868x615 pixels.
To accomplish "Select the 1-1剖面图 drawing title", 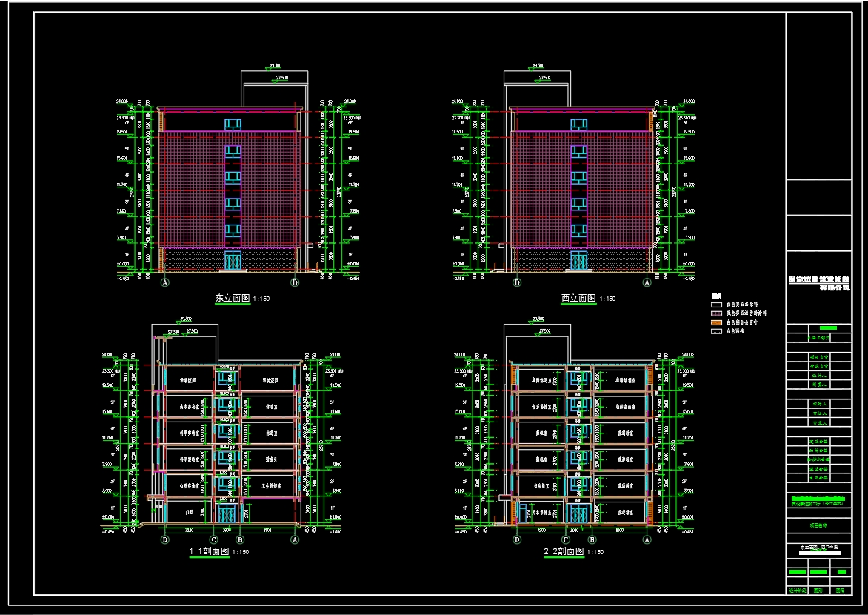I will pyautogui.click(x=210, y=551).
